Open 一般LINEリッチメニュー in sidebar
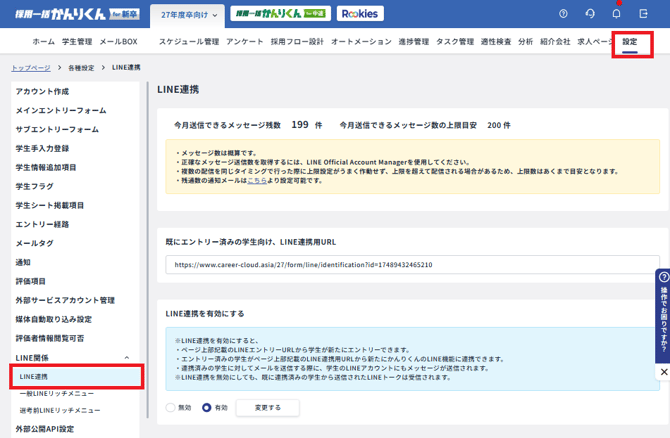Screen dimensions: 670x438 point(57,394)
